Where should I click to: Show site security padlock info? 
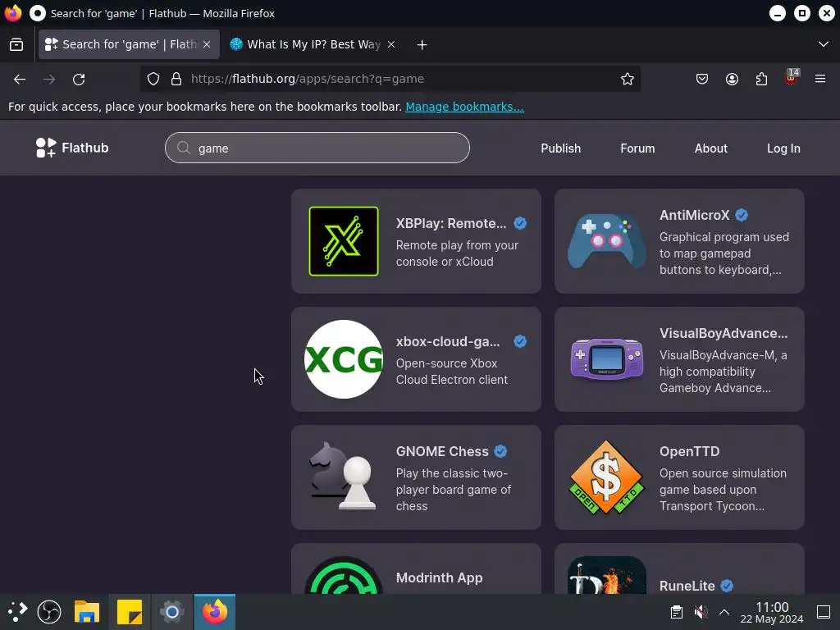pyautogui.click(x=176, y=80)
